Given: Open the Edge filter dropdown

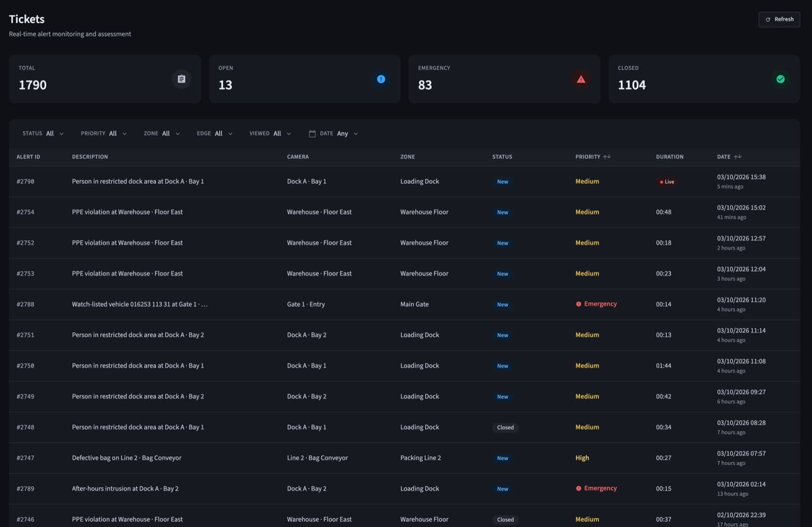Looking at the screenshot, I should [x=215, y=134].
